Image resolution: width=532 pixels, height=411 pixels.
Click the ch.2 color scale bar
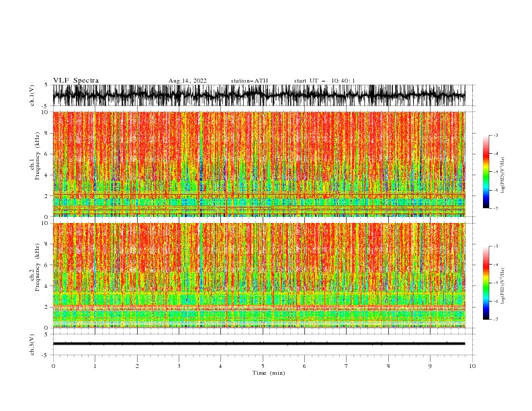coord(486,283)
